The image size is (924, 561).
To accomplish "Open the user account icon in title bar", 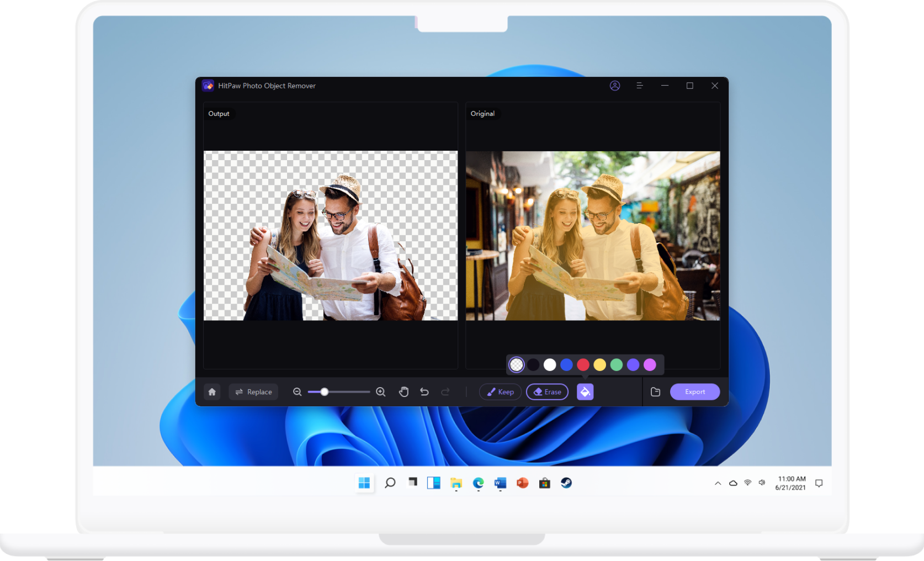I will click(615, 86).
